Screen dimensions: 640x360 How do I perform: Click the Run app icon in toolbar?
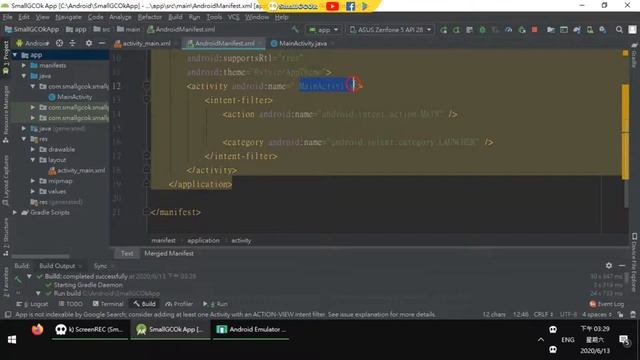443,30
